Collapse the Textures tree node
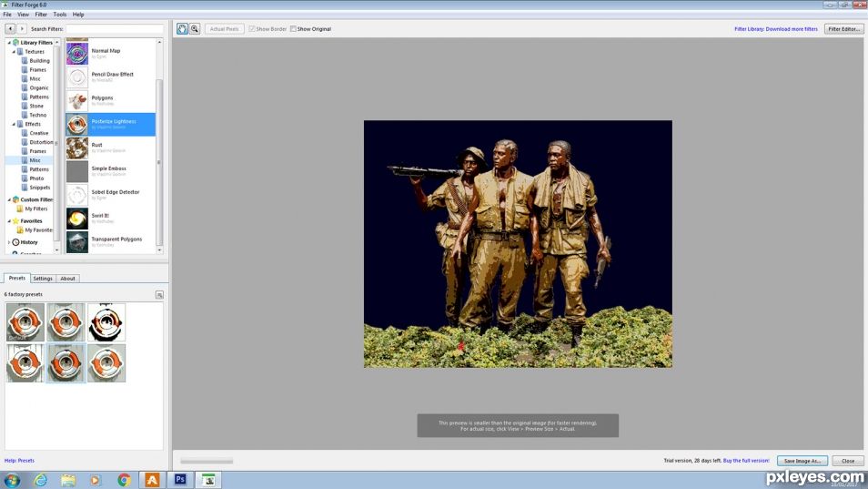This screenshot has width=868, height=489. pyautogui.click(x=14, y=52)
